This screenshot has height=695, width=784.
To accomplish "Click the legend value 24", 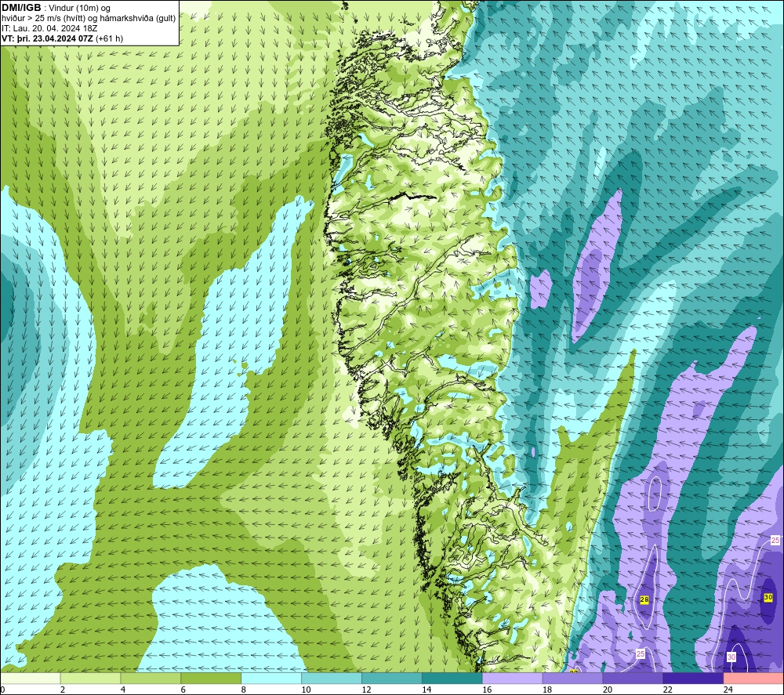I will (x=728, y=690).
